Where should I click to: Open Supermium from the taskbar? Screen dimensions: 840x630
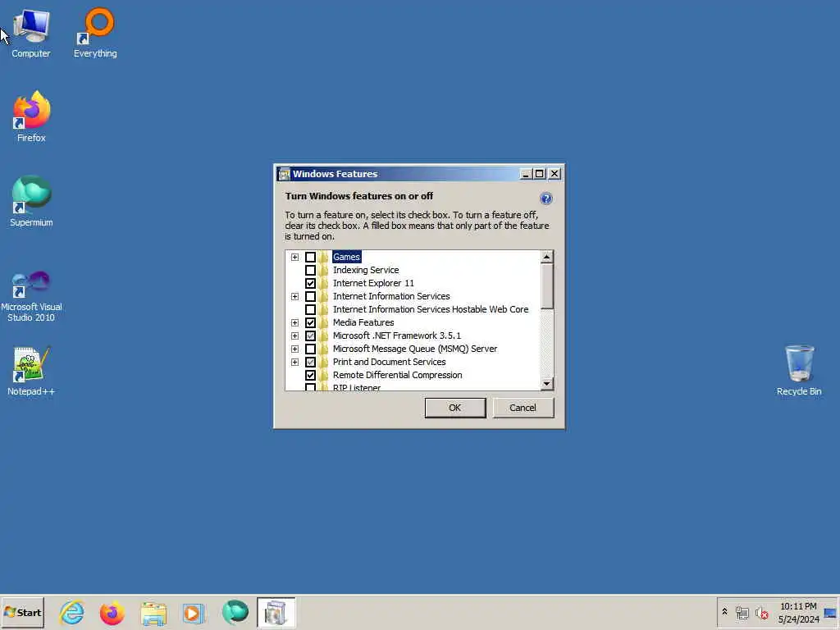coord(235,612)
